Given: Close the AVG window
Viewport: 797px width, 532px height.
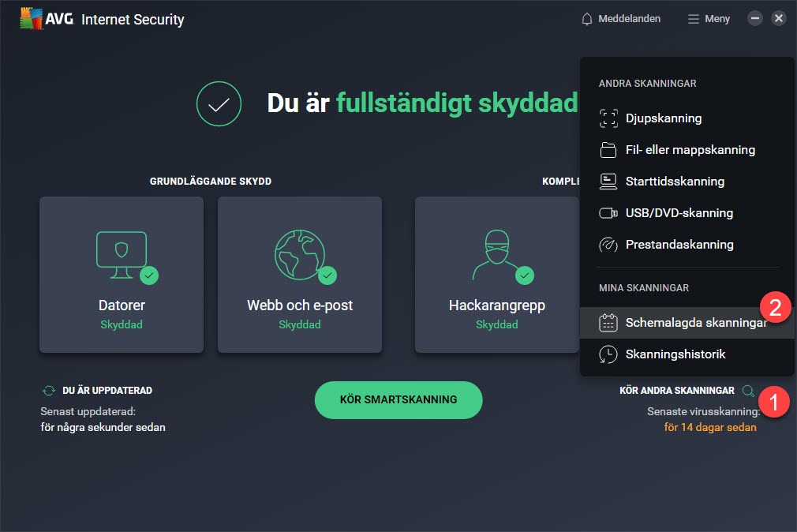Looking at the screenshot, I should point(779,19).
